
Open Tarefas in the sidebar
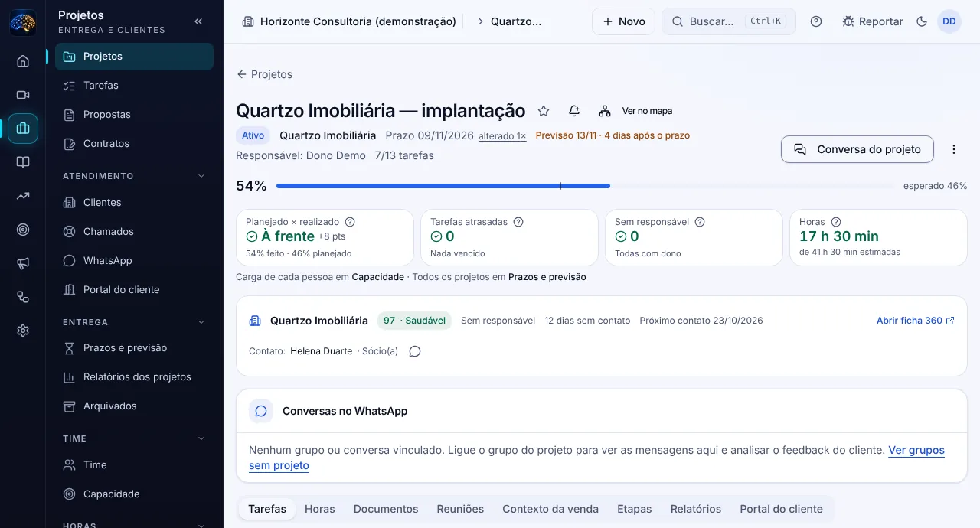pyautogui.click(x=134, y=86)
